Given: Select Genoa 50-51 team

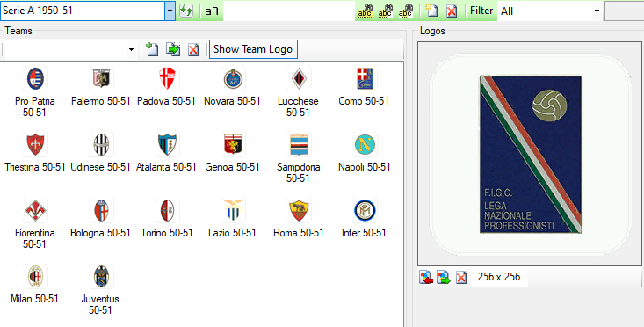Looking at the screenshot, I should pos(232,153).
